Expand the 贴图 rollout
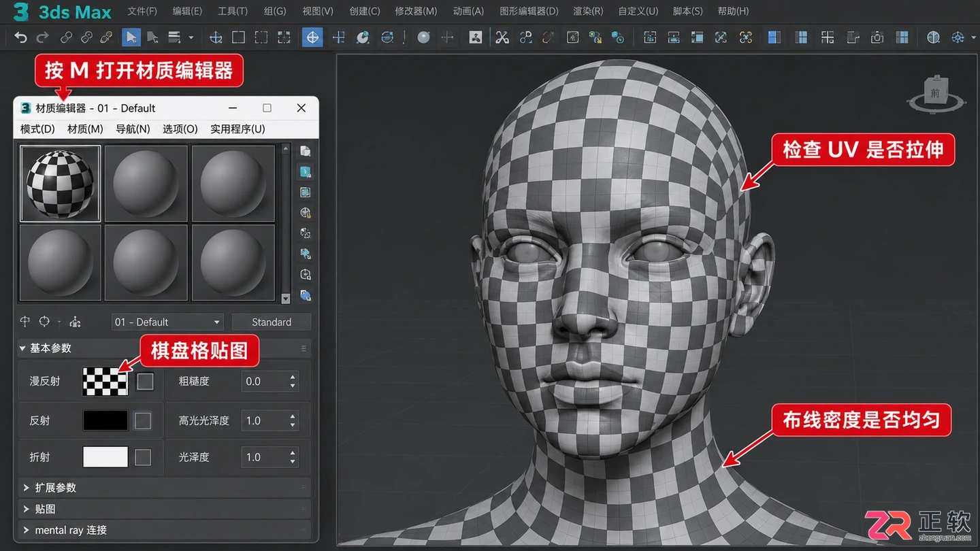 [x=164, y=509]
